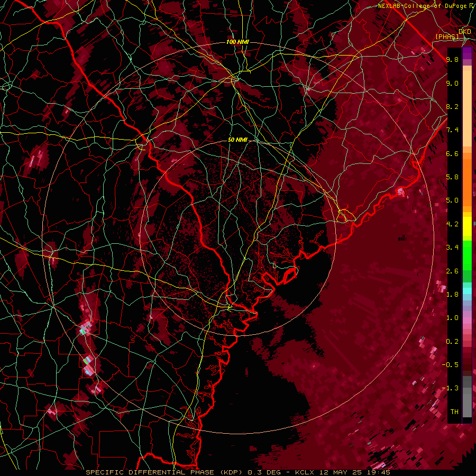Select the 0.2 legend value
Viewport: 476px width, 476px height.
point(452,342)
